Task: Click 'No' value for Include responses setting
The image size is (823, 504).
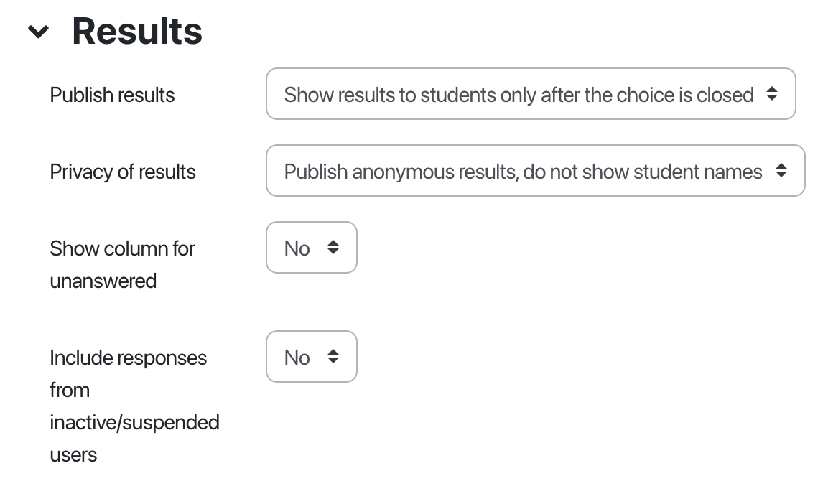Action: [297, 358]
